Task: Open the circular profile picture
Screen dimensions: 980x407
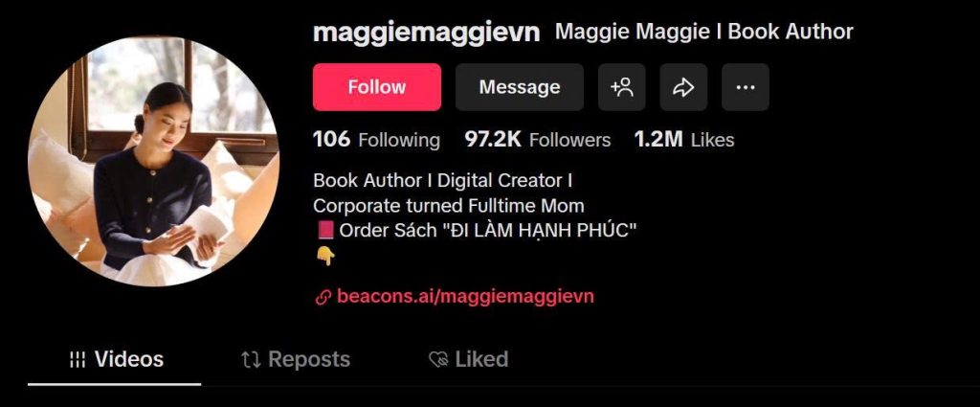Action: [153, 161]
